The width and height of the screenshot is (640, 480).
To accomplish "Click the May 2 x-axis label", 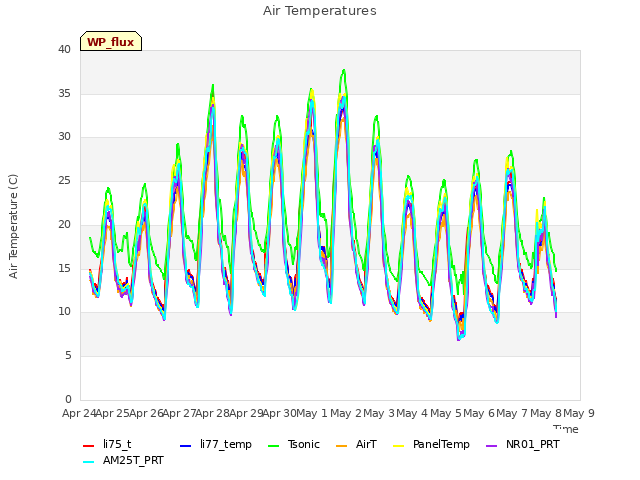I will [346, 413].
